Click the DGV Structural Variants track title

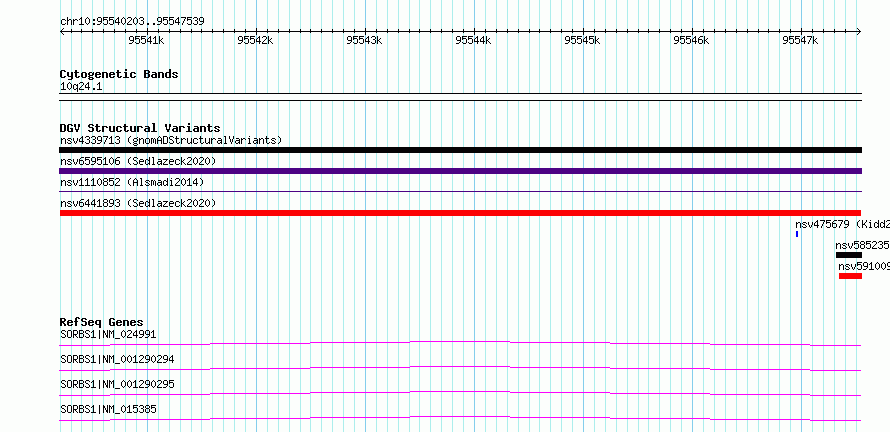coord(140,128)
